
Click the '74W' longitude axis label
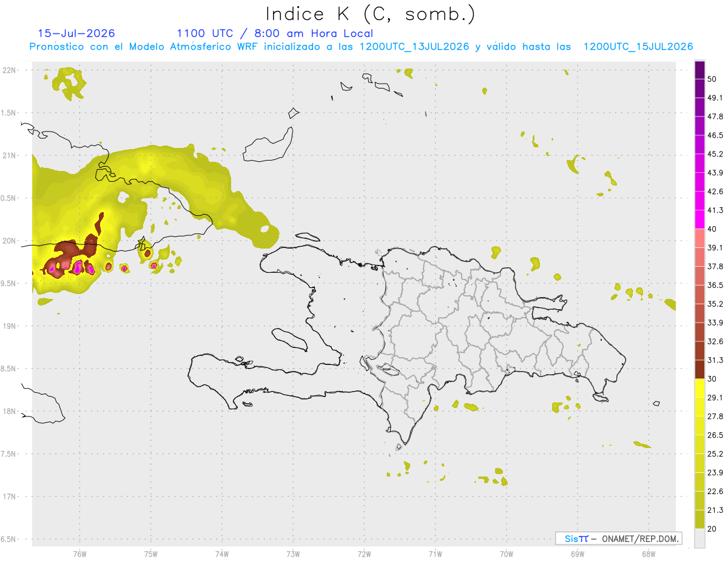[221, 554]
